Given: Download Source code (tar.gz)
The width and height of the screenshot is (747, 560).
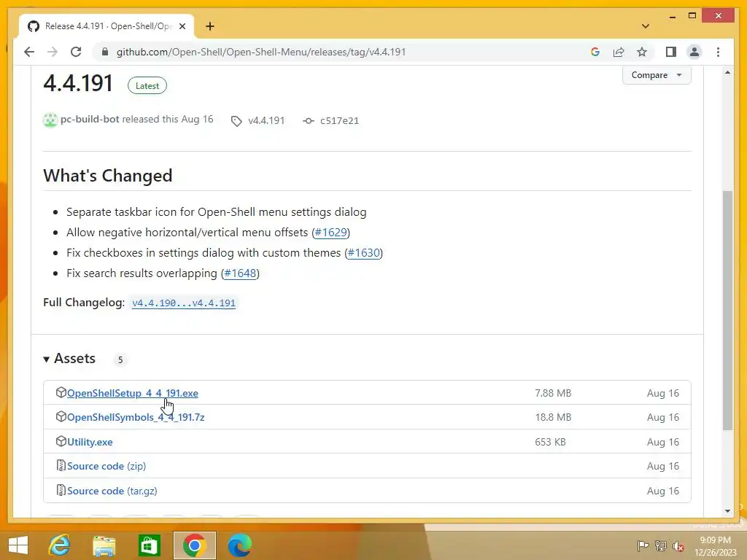Looking at the screenshot, I should [112, 491].
